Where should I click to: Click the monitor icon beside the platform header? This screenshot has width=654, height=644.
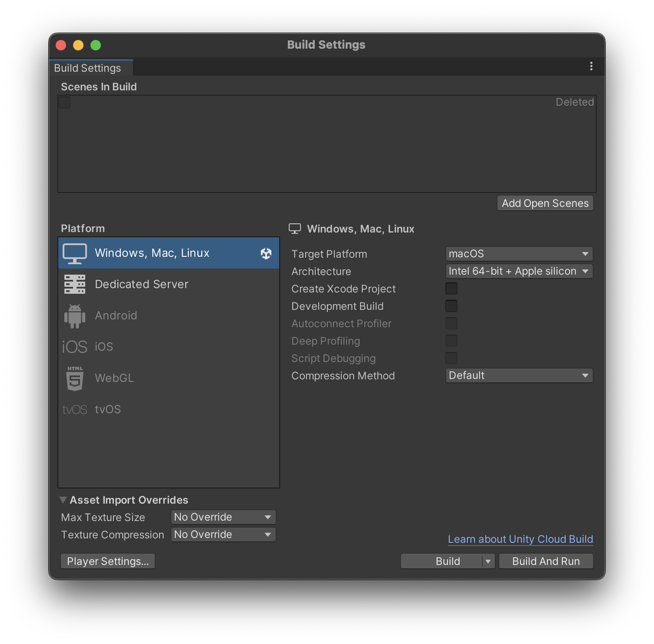pos(296,228)
